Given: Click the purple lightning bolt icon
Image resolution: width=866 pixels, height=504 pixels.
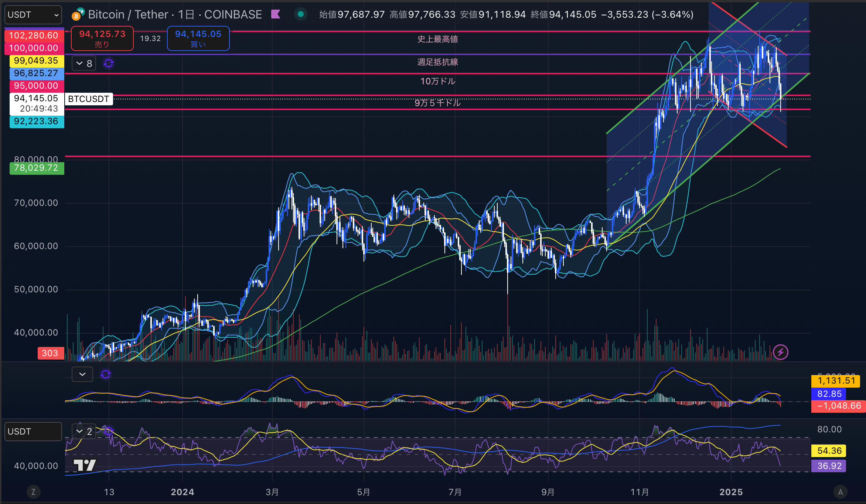Looking at the screenshot, I should (x=781, y=352).
